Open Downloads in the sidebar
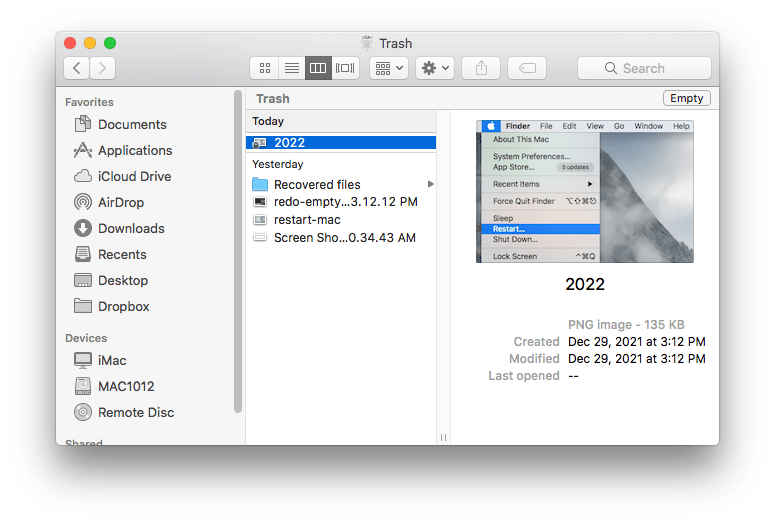Viewport: 775px width, 525px height. (x=131, y=228)
